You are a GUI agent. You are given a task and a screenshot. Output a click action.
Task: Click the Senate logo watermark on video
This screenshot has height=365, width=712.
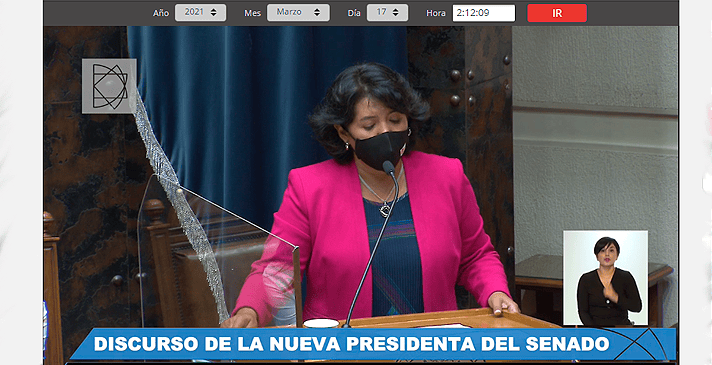[x=109, y=86]
